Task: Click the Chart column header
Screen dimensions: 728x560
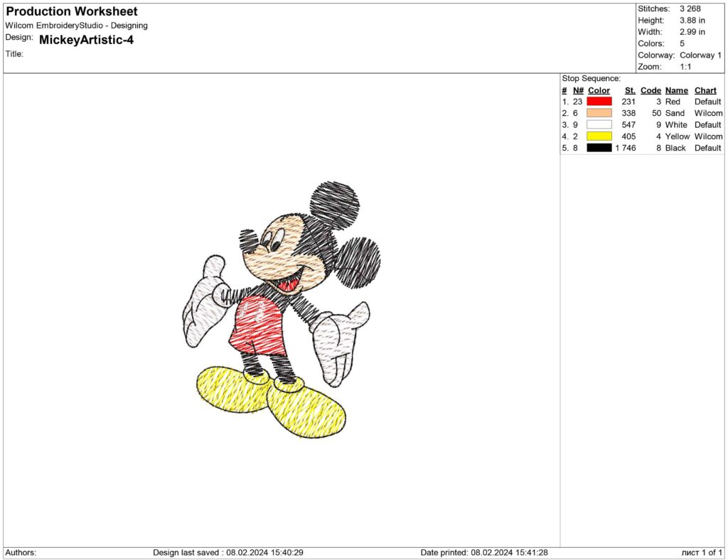Action: click(x=706, y=90)
